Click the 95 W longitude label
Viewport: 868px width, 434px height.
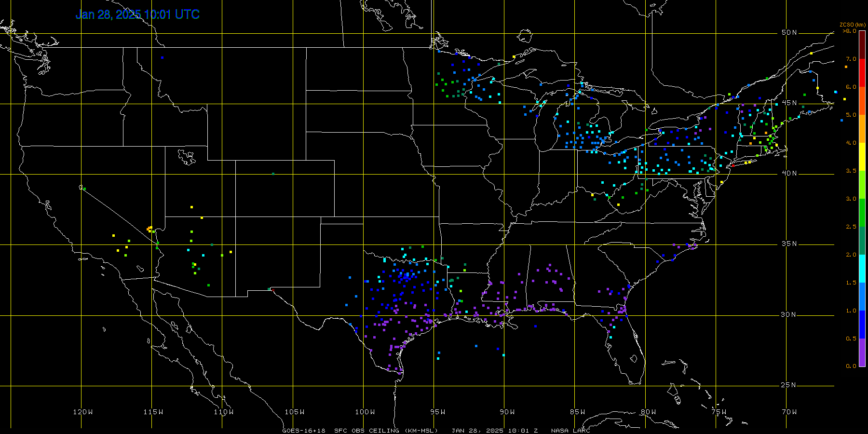pyautogui.click(x=438, y=412)
